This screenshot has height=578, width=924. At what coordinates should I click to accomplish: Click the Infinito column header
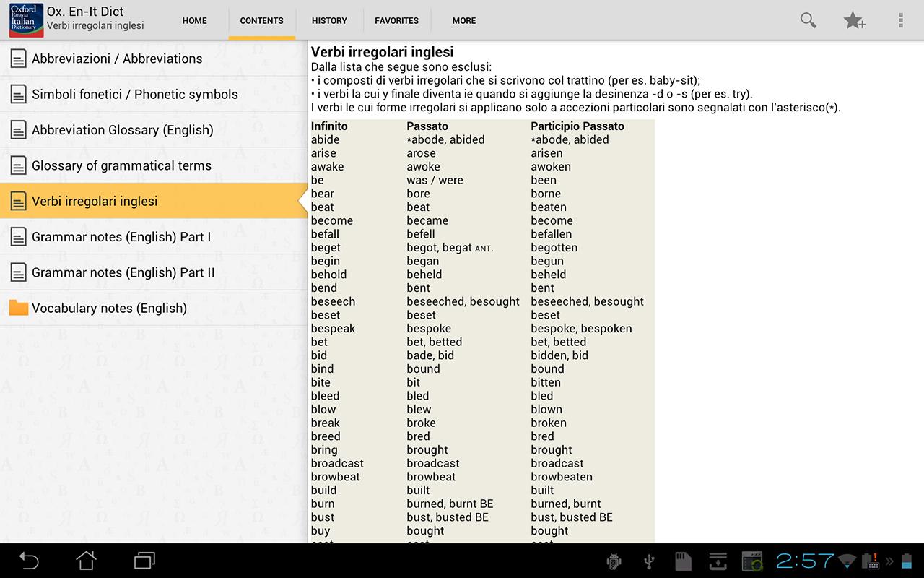[x=329, y=126]
